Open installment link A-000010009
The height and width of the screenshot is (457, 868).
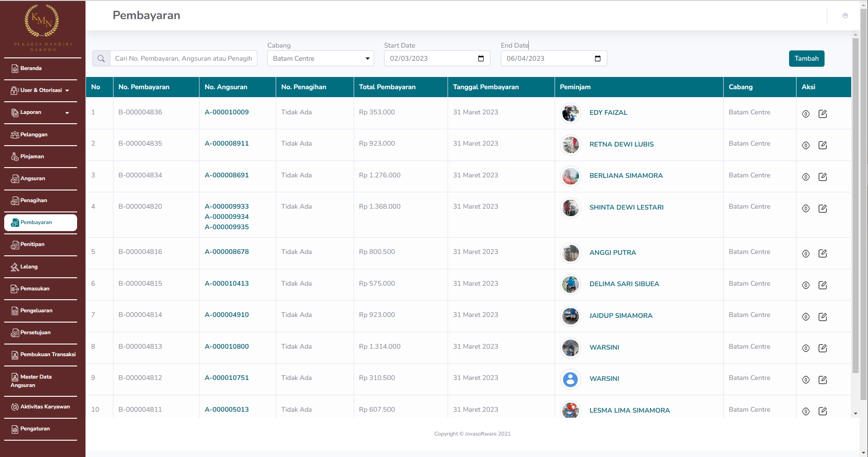pyautogui.click(x=227, y=112)
